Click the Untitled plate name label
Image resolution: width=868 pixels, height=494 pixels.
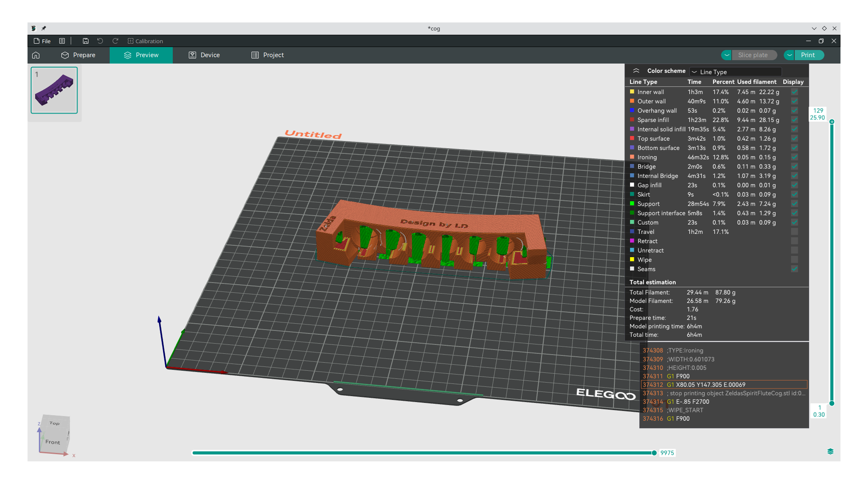pyautogui.click(x=313, y=134)
